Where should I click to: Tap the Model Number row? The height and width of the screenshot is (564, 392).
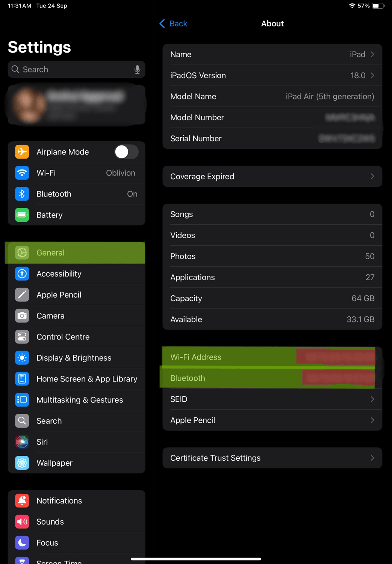coord(272,118)
